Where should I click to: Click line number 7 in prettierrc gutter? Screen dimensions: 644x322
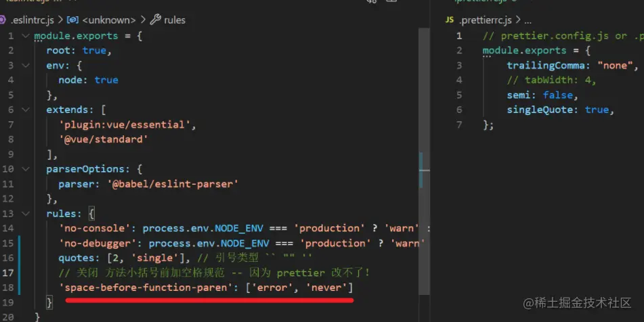click(x=459, y=124)
